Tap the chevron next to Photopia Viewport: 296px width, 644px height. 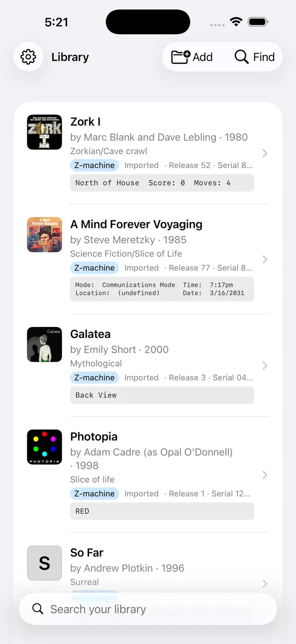tap(265, 475)
